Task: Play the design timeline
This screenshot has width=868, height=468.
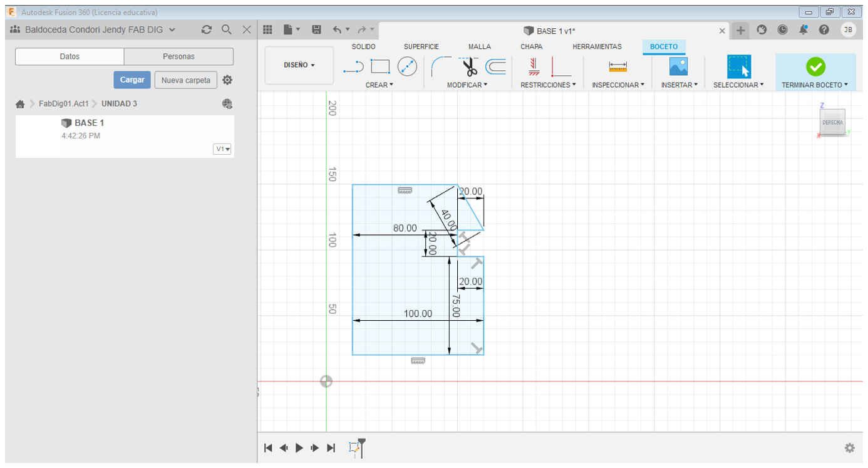Action: 299,448
